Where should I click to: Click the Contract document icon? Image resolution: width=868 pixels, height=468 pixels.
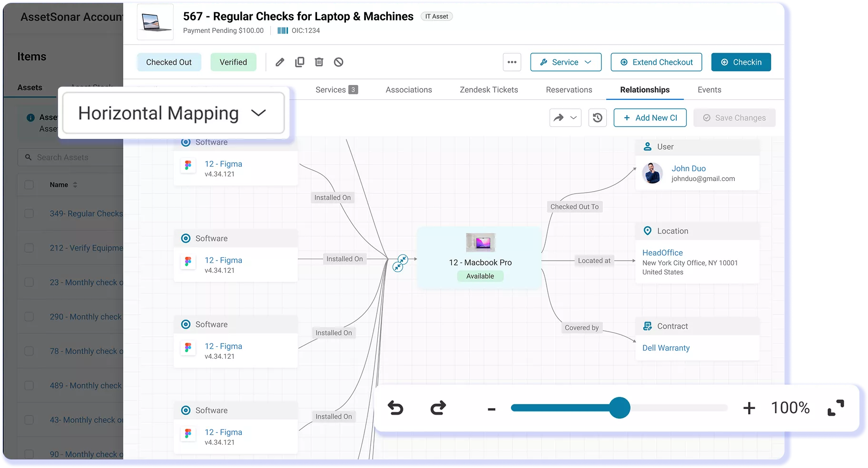647,326
